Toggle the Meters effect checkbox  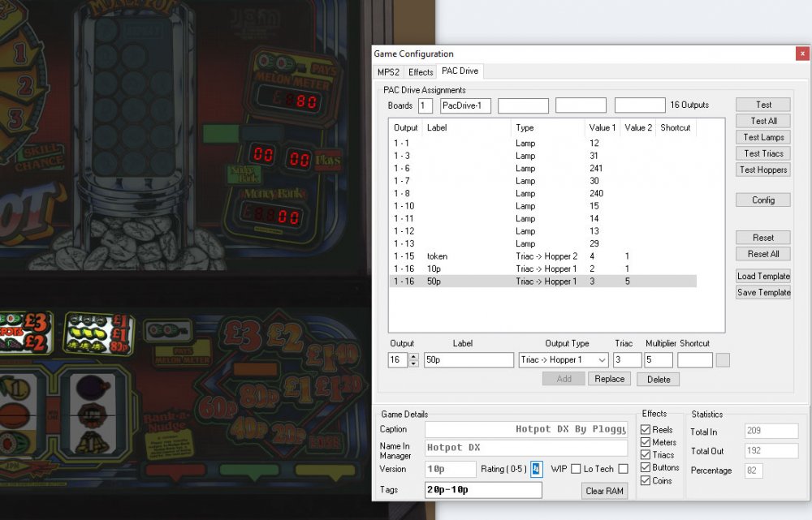click(x=646, y=442)
